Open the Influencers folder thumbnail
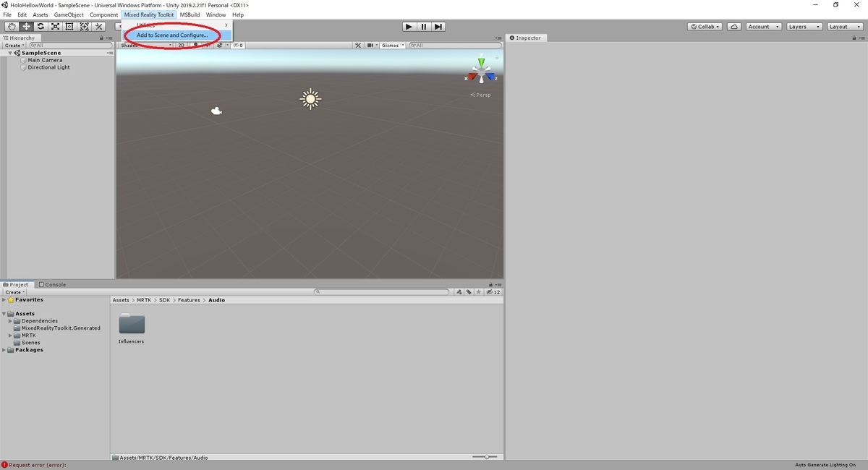Viewport: 868px width, 470px height. (x=132, y=323)
